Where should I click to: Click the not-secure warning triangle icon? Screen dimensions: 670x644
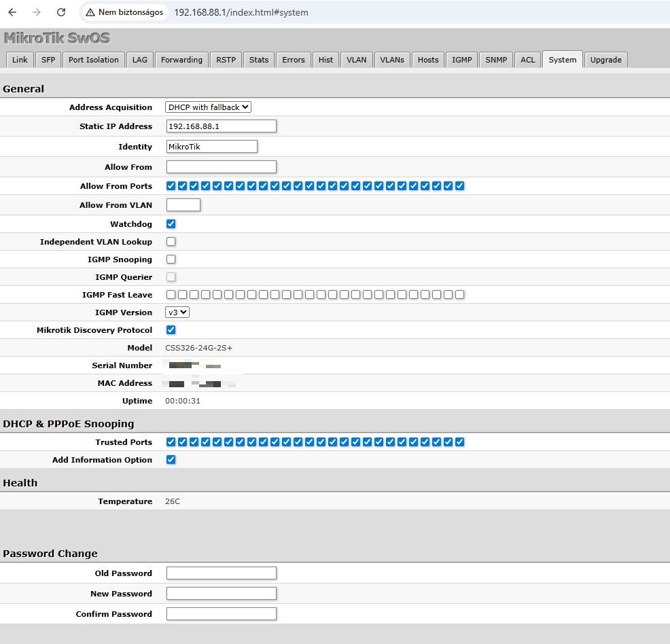point(90,12)
